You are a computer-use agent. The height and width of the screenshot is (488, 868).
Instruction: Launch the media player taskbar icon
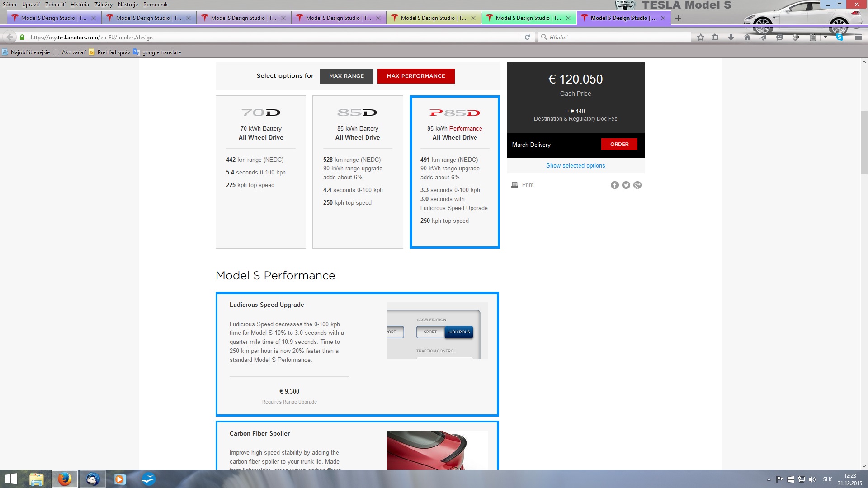120,479
